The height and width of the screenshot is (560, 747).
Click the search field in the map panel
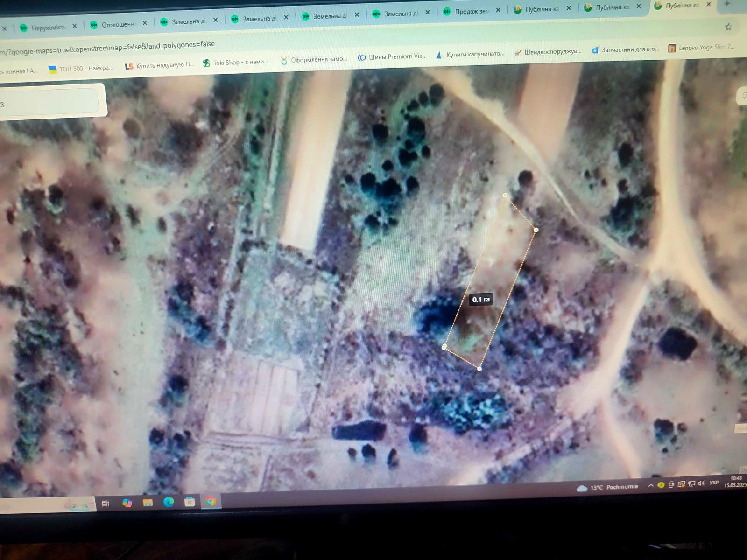(49, 102)
